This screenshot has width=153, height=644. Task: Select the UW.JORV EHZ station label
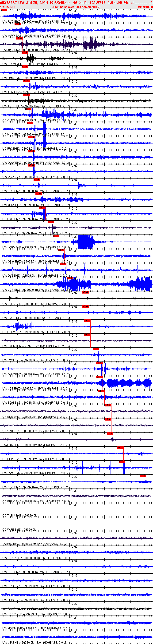12,247
